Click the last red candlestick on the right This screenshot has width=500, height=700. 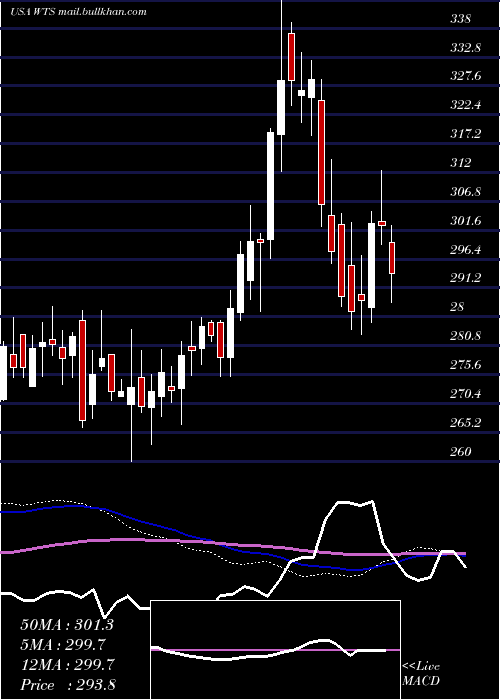point(392,258)
